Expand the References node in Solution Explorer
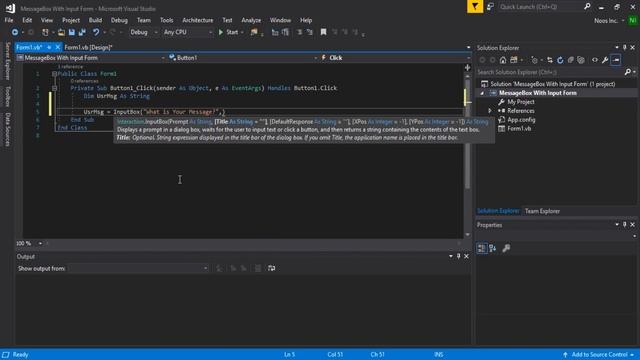The image size is (640, 360). pos(490,111)
